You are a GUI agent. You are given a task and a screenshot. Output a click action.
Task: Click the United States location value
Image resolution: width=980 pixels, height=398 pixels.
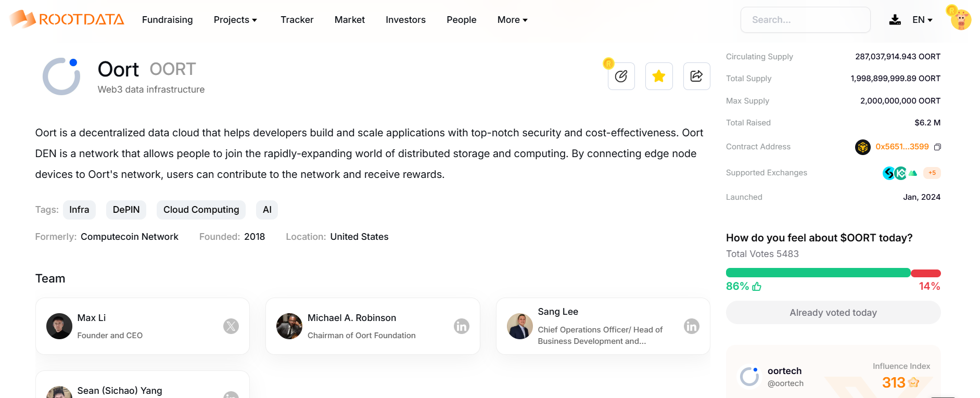(x=359, y=237)
